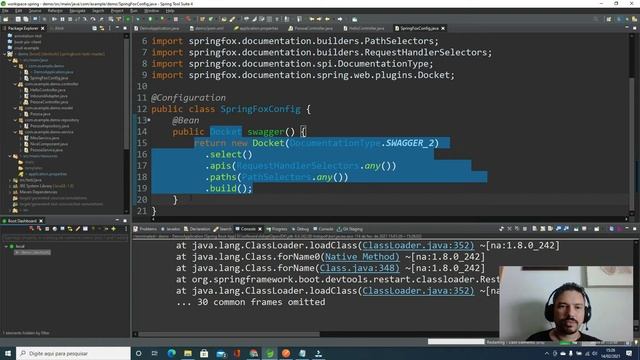The image size is (640, 360).
Task: Open the Search tab in bottom panel
Action: click(222, 229)
